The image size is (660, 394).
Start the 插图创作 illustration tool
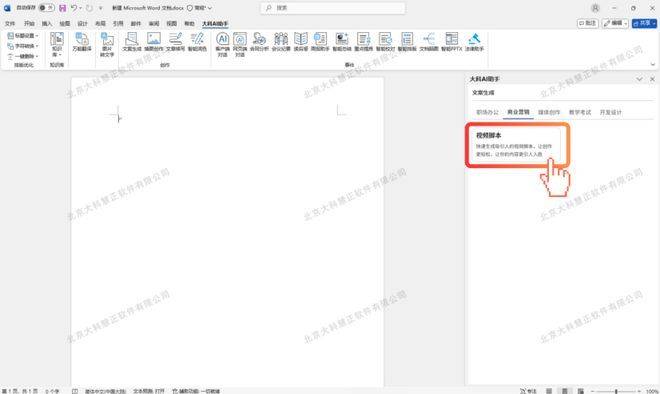pos(154,42)
